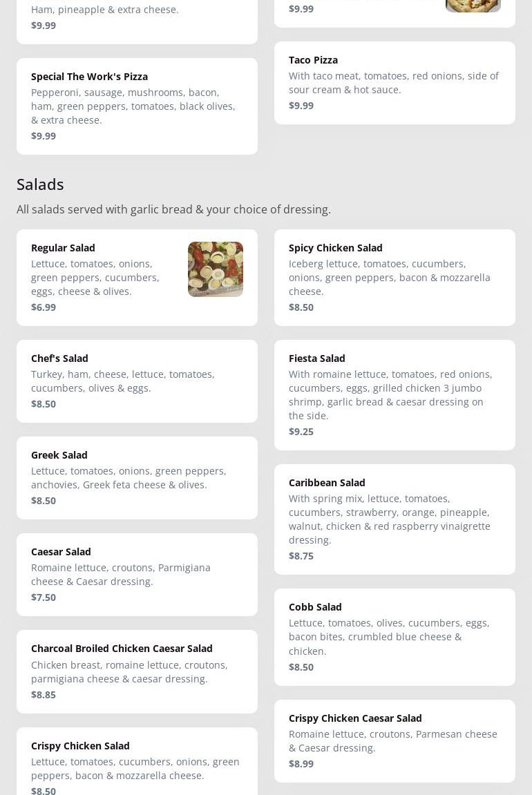Select the Caribbean Salad item
The height and width of the screenshot is (795, 532).
[x=394, y=519]
